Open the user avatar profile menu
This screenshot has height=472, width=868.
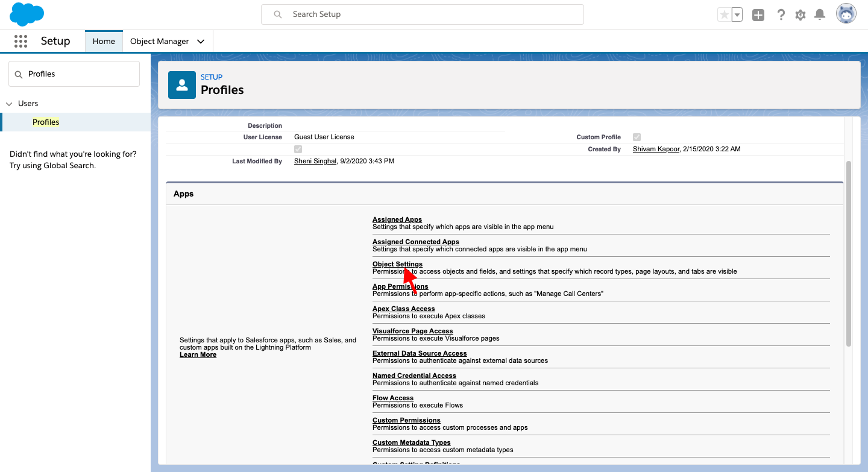coord(846,14)
